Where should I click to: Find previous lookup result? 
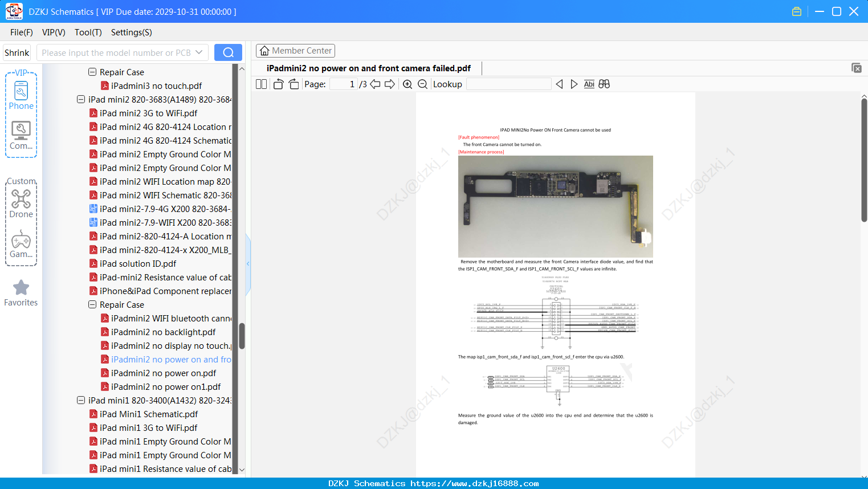pyautogui.click(x=559, y=84)
